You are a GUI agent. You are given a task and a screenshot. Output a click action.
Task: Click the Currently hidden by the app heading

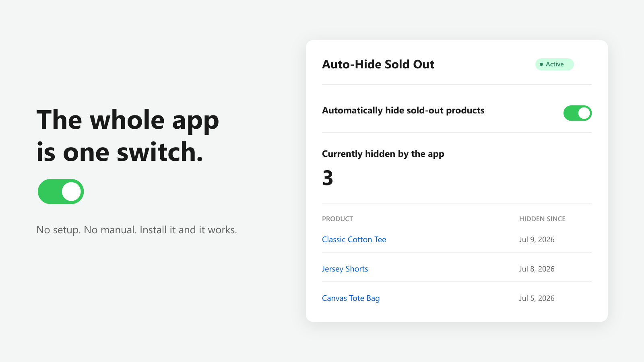[383, 154]
